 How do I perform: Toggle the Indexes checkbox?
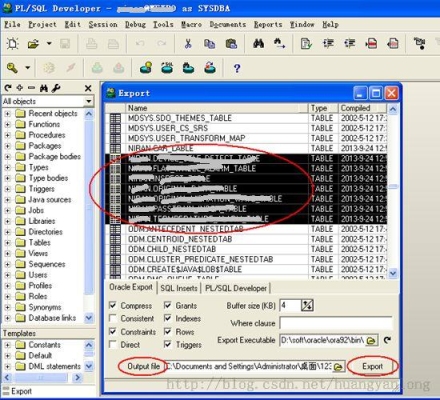[168, 318]
